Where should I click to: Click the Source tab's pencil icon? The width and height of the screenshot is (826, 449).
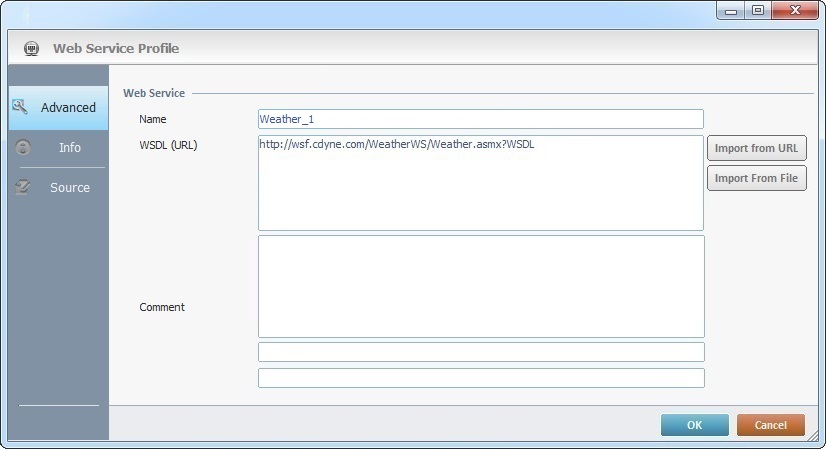click(23, 187)
